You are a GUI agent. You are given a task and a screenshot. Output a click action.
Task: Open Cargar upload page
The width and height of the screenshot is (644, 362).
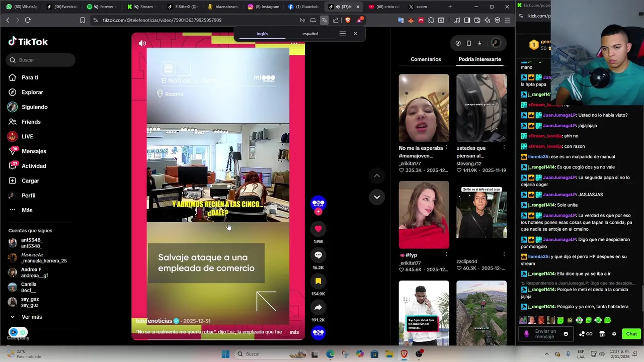[x=30, y=180]
